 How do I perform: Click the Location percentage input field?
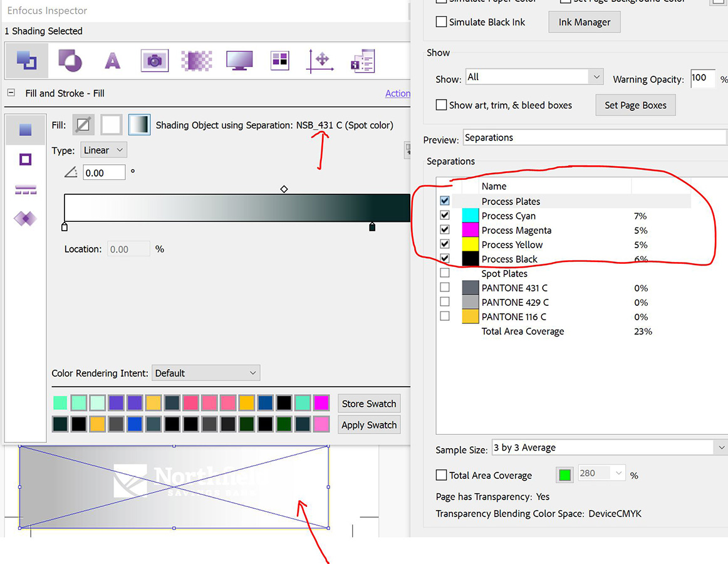[128, 249]
